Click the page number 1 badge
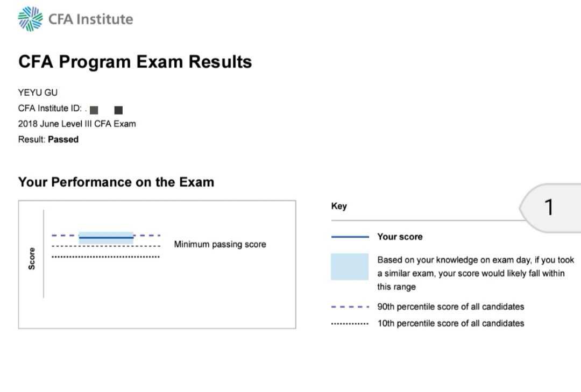 550,207
